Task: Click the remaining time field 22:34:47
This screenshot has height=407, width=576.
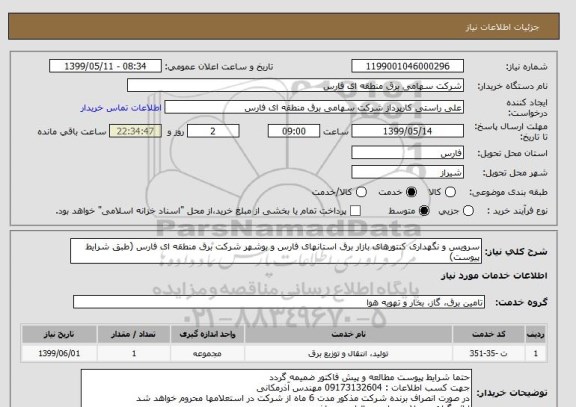Action: pos(135,131)
